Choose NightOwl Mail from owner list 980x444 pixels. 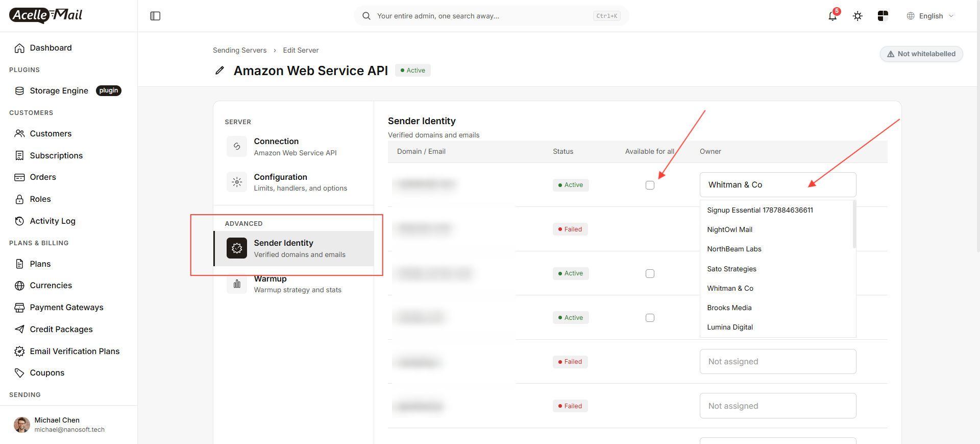pos(777,230)
